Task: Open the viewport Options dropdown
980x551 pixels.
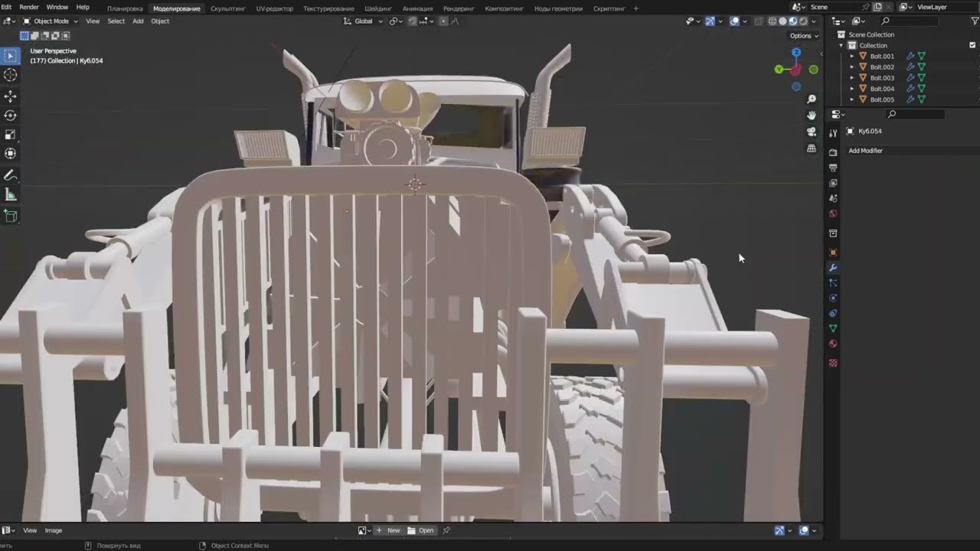Action: (x=804, y=36)
